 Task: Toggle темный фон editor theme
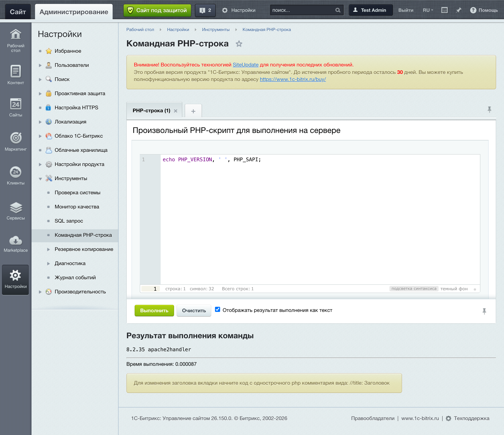(x=454, y=289)
